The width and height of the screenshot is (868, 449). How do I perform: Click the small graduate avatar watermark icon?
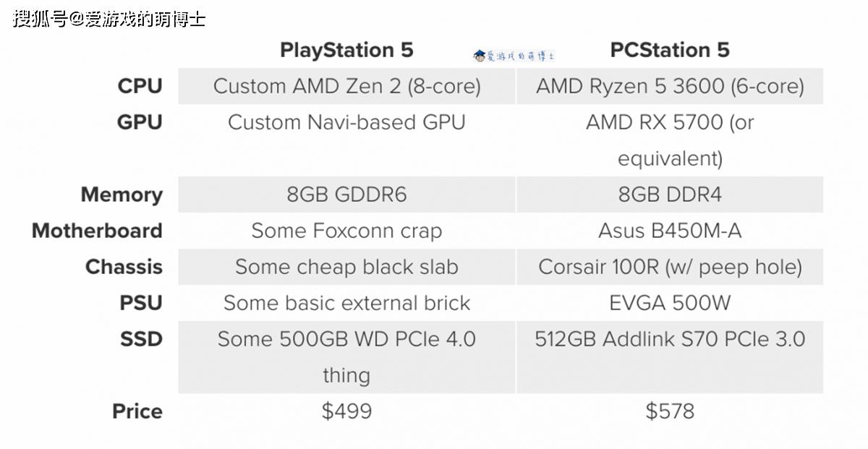[x=479, y=56]
